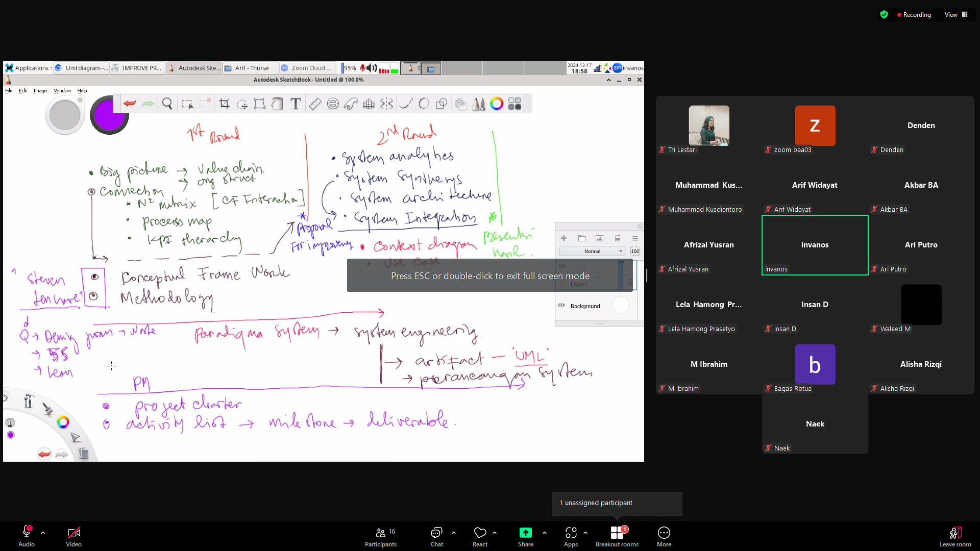Toggle the Layer Editor icon

coord(461,104)
